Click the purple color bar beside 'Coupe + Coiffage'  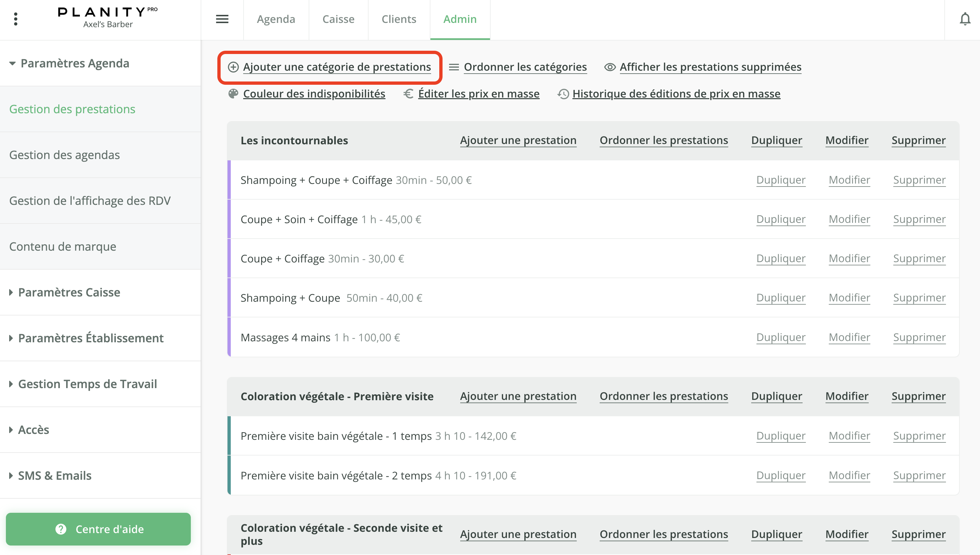[x=229, y=259]
